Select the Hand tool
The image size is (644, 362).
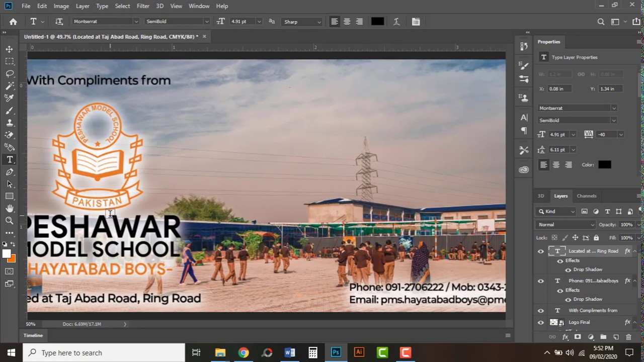10,209
